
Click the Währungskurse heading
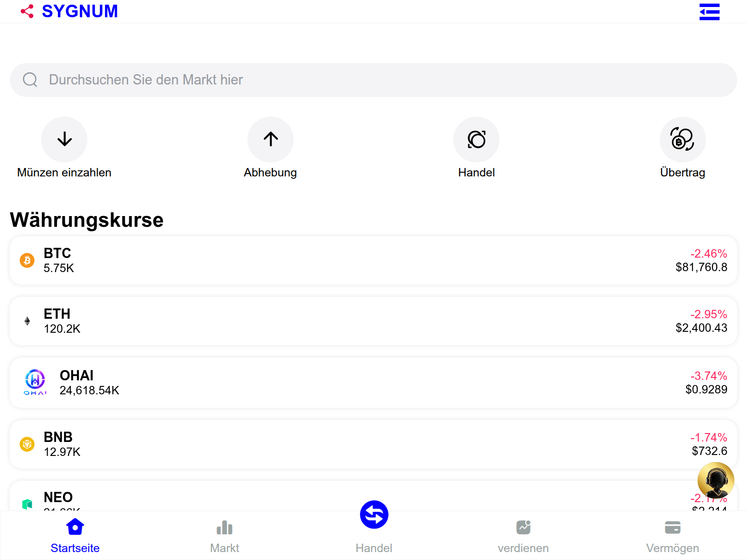pyautogui.click(x=87, y=220)
